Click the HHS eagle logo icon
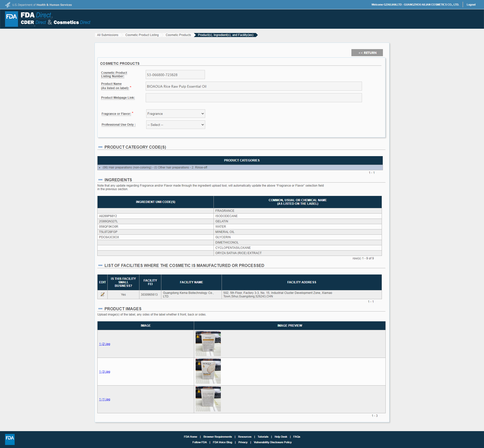Screen dimensions: 484x448 (x=8, y=5)
